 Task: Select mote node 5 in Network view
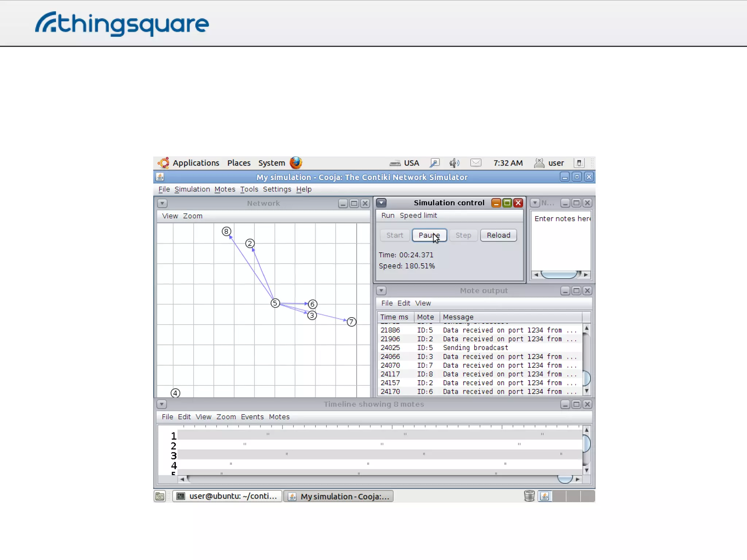[275, 303]
